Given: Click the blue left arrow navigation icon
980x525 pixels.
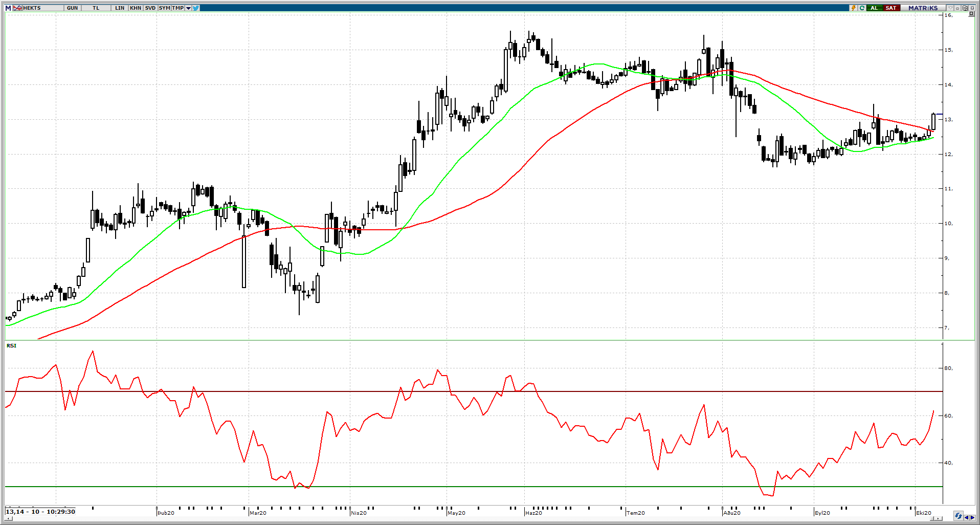Looking at the screenshot, I should pyautogui.click(x=967, y=517).
